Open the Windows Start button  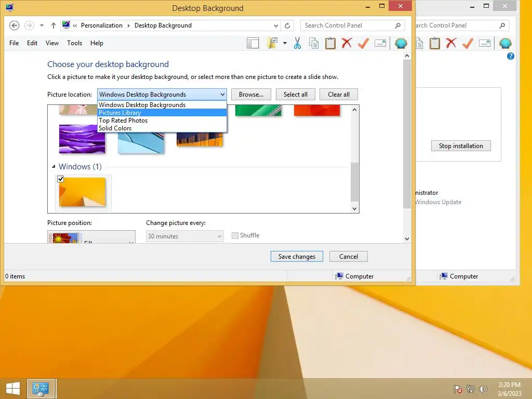tap(13, 389)
